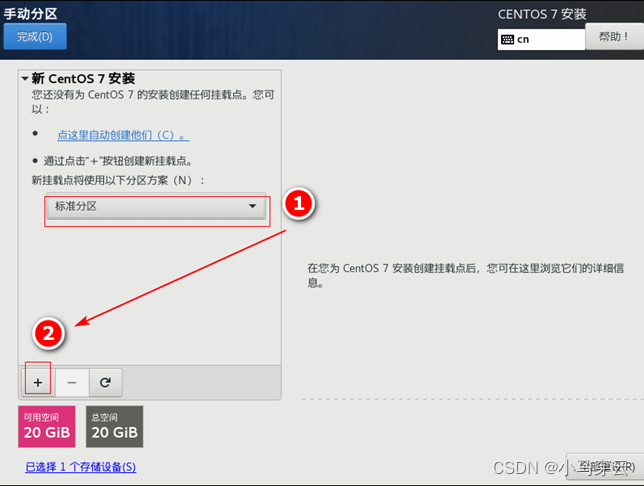Collapse the 新 CentOS 7 安装 section
Image resolution: width=644 pixels, height=486 pixels.
tap(25, 78)
